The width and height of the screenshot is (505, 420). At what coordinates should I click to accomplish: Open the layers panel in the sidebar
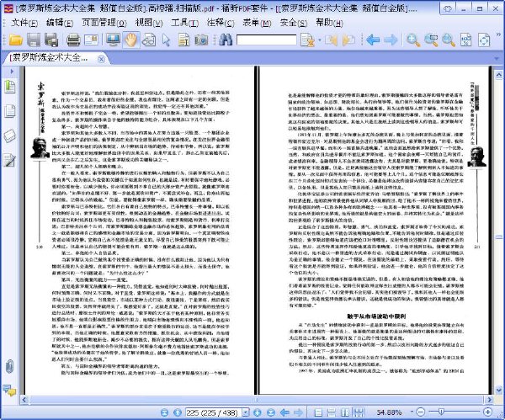(9, 136)
